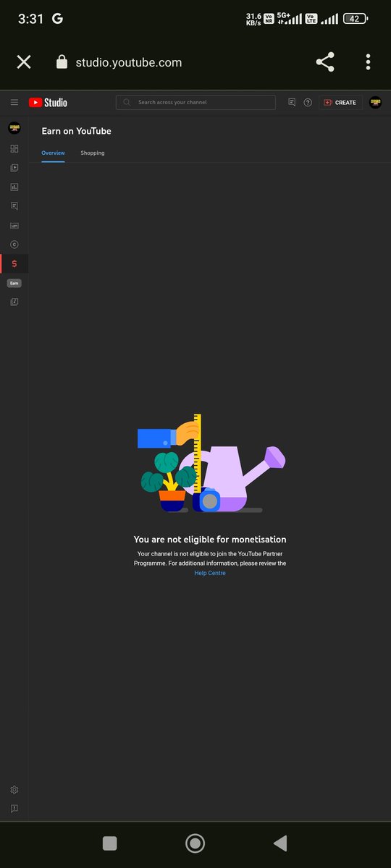The width and height of the screenshot is (391, 868).
Task: Open the browser three-dot overflow menu
Action: click(x=368, y=62)
